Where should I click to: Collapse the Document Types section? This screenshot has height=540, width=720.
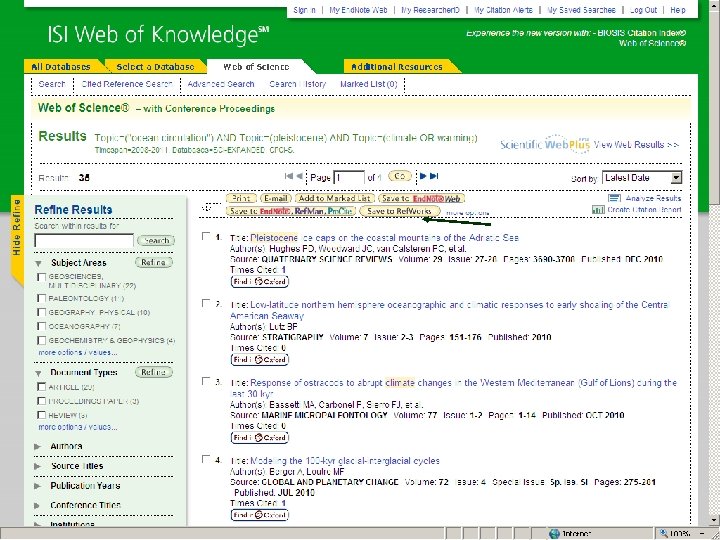point(39,373)
